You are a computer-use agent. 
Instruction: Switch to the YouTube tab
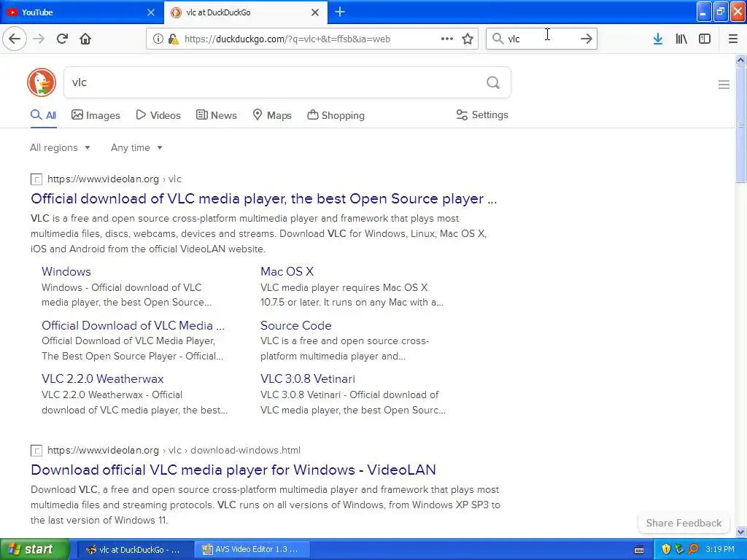click(82, 12)
